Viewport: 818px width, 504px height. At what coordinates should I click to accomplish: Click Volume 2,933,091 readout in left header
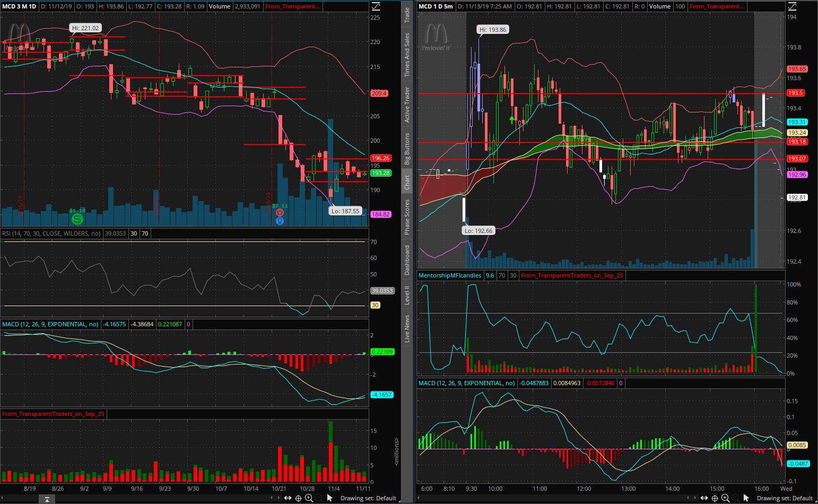click(234, 6)
